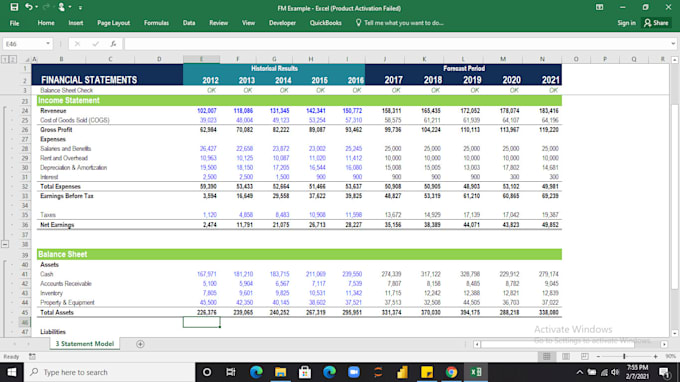Click the horizontal scrollbar right arrow
This screenshot has width=680, height=382.
coord(664,344)
